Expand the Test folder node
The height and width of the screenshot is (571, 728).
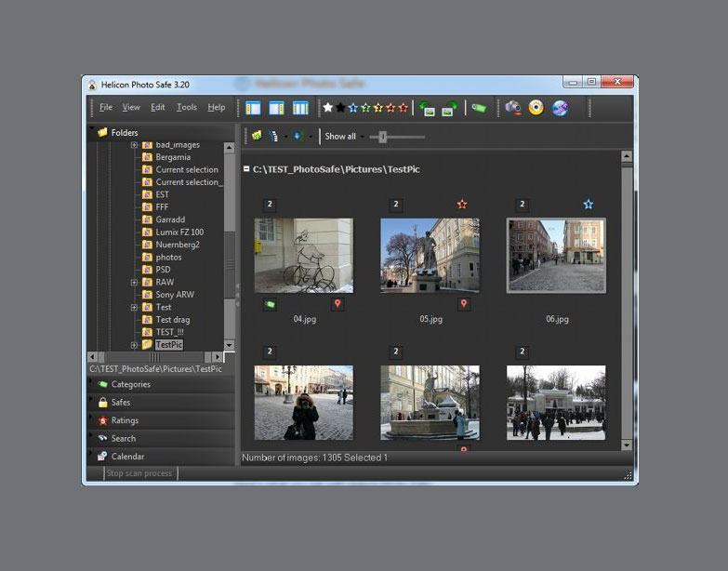(x=134, y=307)
